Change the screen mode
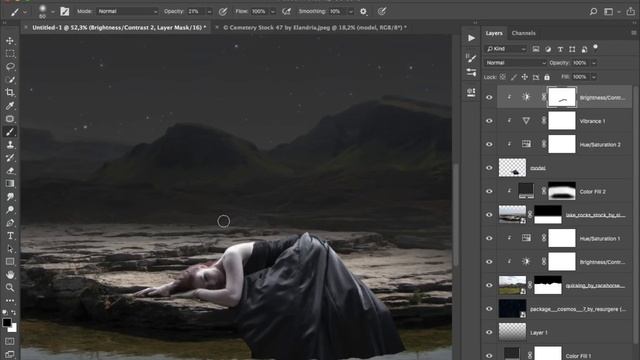The width and height of the screenshot is (640, 360). point(10,354)
